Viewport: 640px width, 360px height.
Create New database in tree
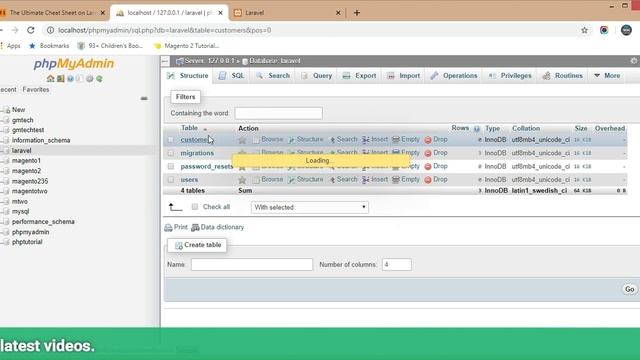click(18, 110)
